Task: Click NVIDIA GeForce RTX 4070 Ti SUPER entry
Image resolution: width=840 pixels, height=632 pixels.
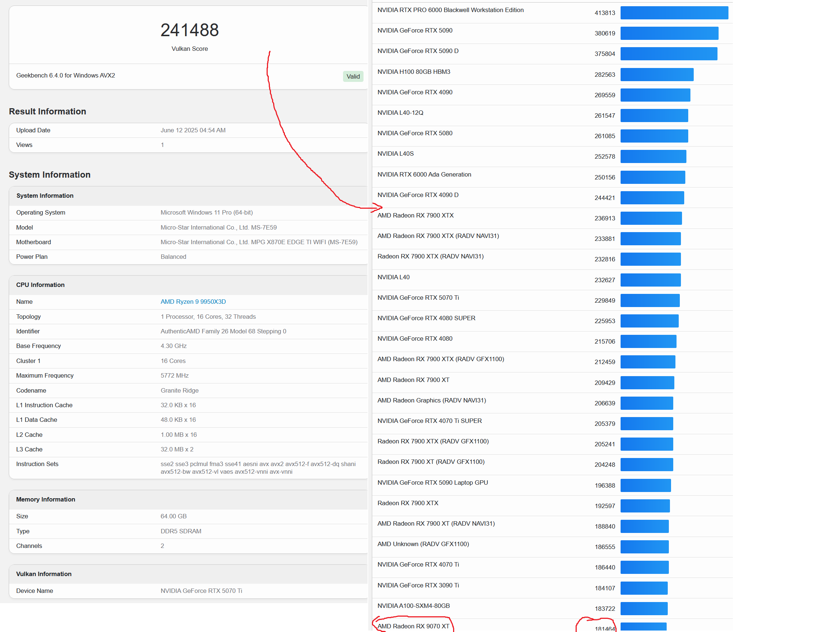Action: pyautogui.click(x=429, y=421)
